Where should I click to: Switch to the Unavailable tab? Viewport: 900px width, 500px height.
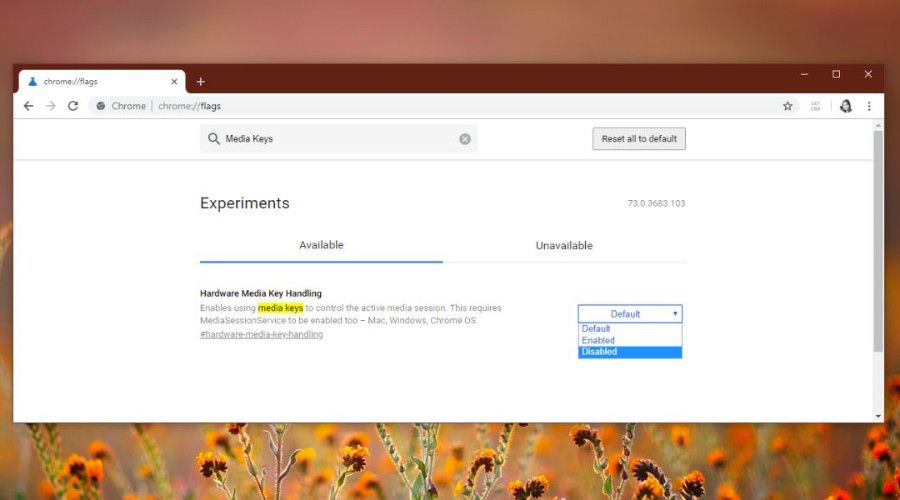click(564, 246)
